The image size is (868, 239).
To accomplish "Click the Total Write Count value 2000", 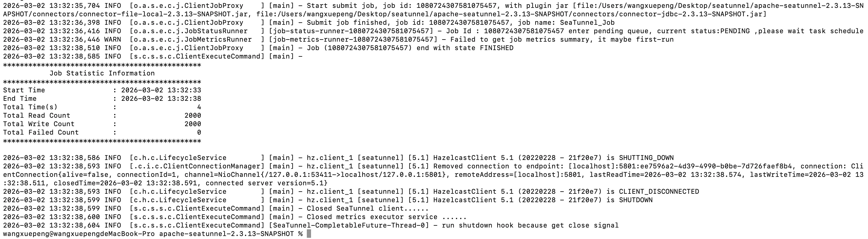I will click(192, 124).
